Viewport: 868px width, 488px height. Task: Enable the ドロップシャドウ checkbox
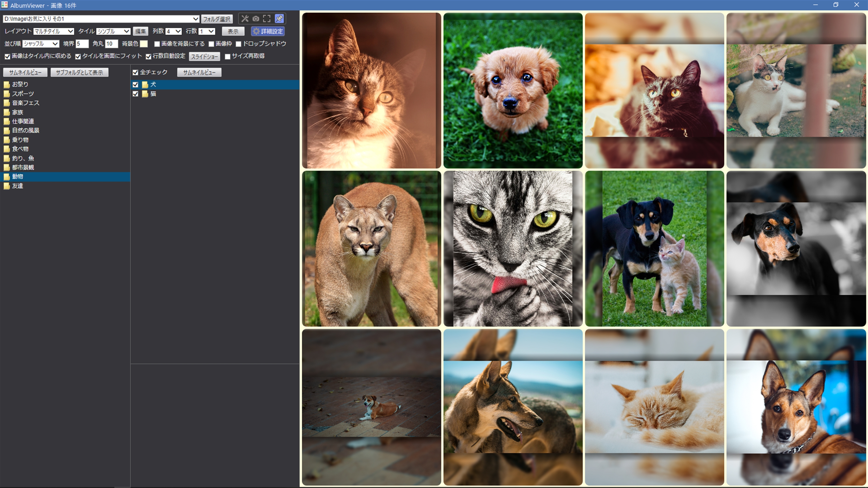point(239,44)
